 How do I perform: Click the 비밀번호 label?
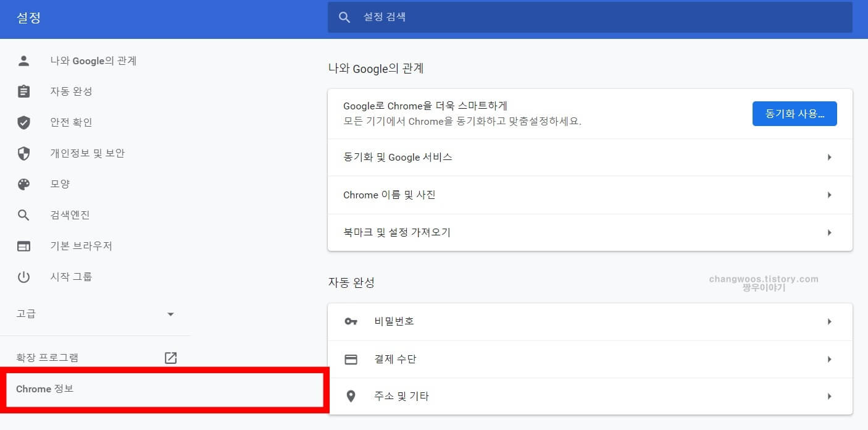(394, 322)
